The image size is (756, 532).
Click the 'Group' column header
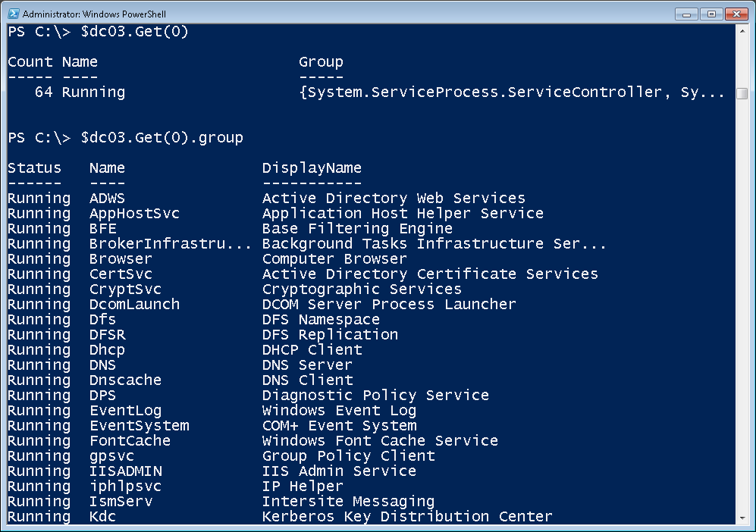[x=321, y=62]
